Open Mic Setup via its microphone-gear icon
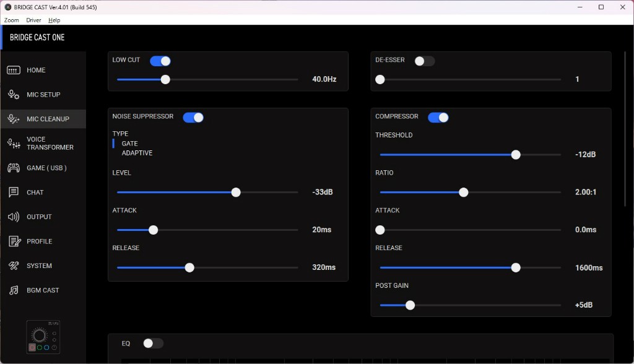Image resolution: width=634 pixels, height=364 pixels. click(x=14, y=95)
